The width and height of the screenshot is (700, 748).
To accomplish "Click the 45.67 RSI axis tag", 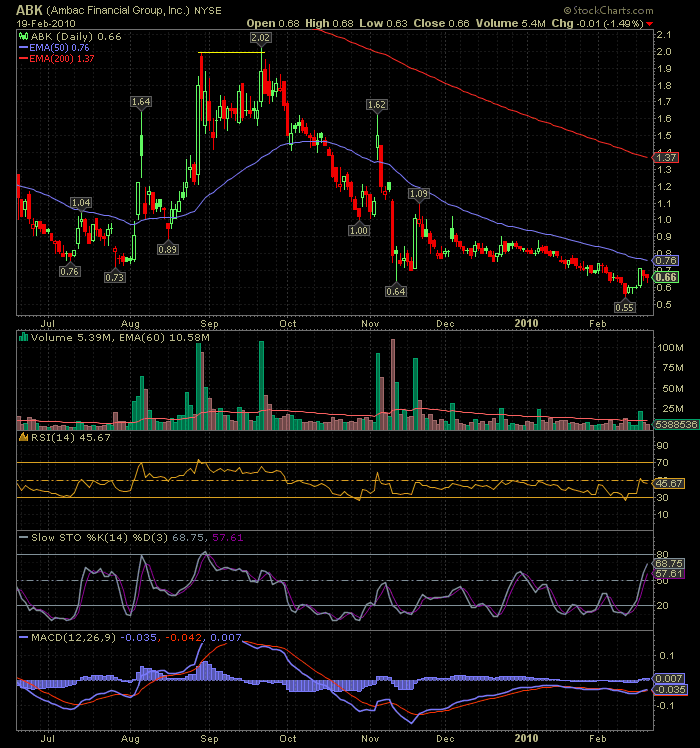I will (669, 483).
